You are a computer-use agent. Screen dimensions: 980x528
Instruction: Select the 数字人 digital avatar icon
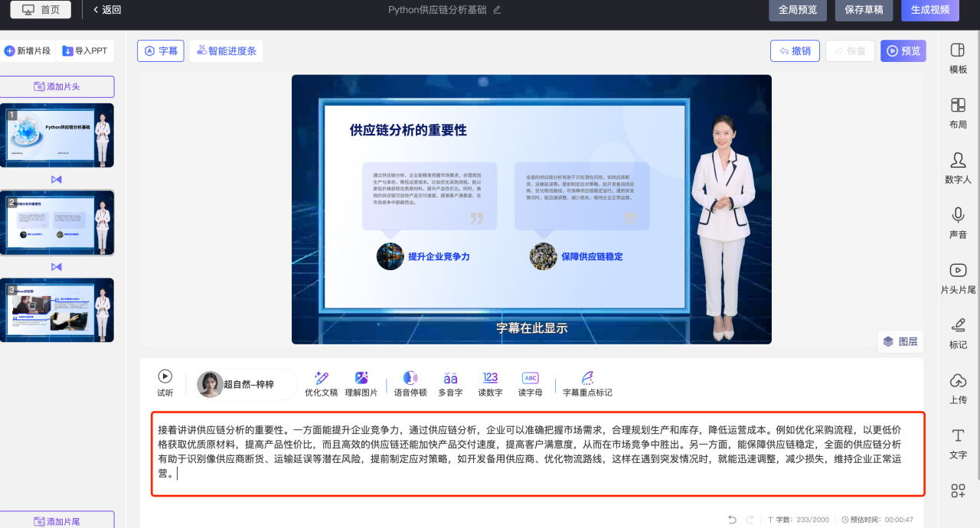point(958,160)
